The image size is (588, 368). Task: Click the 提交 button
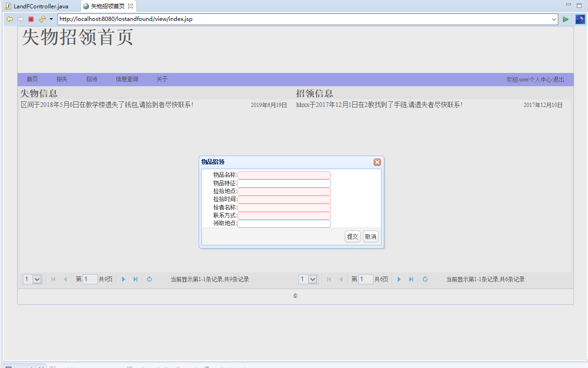coord(353,237)
